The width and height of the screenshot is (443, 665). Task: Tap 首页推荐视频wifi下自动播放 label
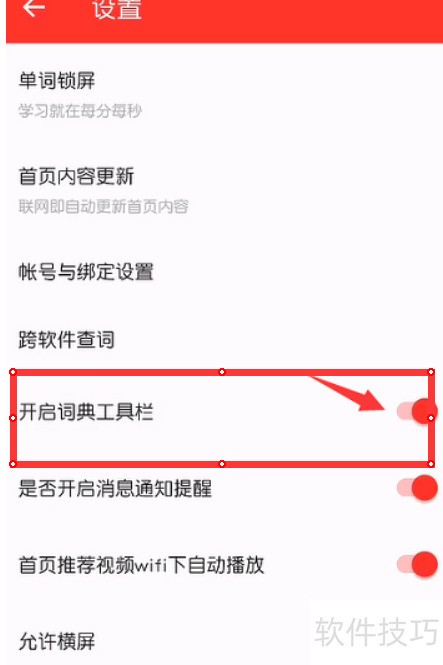(142, 565)
